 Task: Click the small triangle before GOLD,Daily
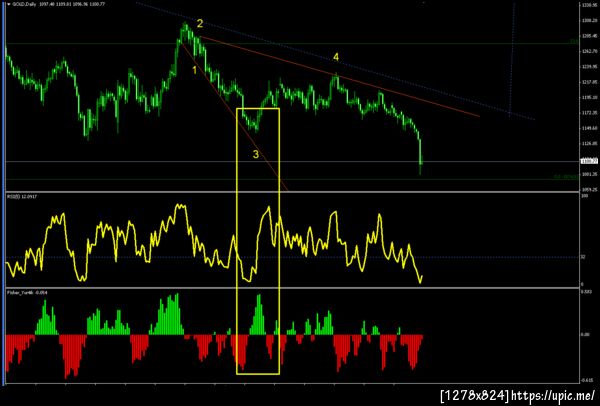[x=9, y=4]
